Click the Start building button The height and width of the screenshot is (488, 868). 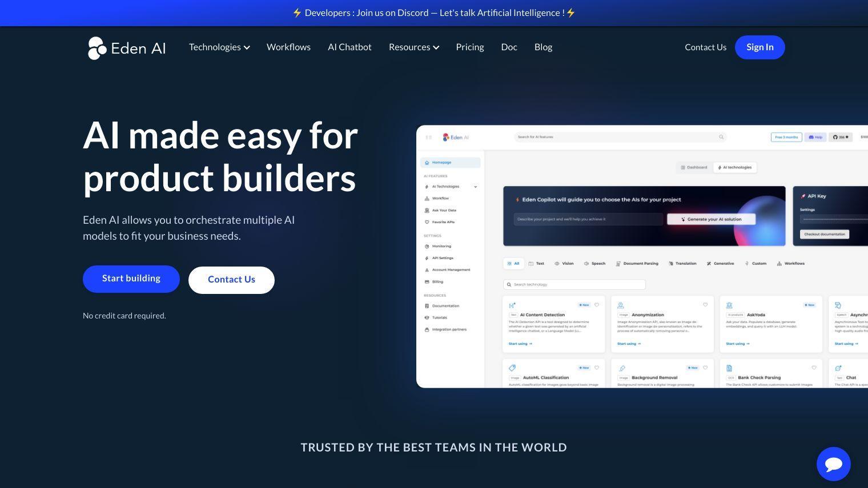[131, 279]
